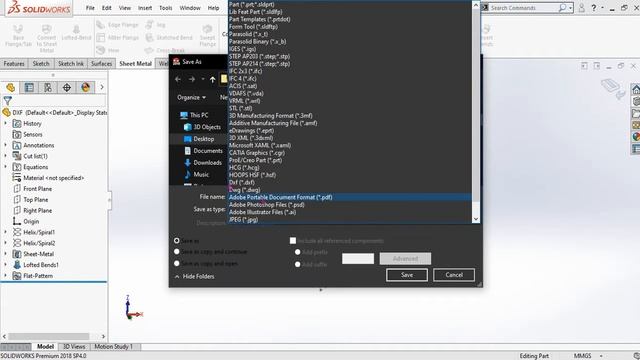Click the filter funnel icon in feature tree
640x360 pixels.
point(7,100)
